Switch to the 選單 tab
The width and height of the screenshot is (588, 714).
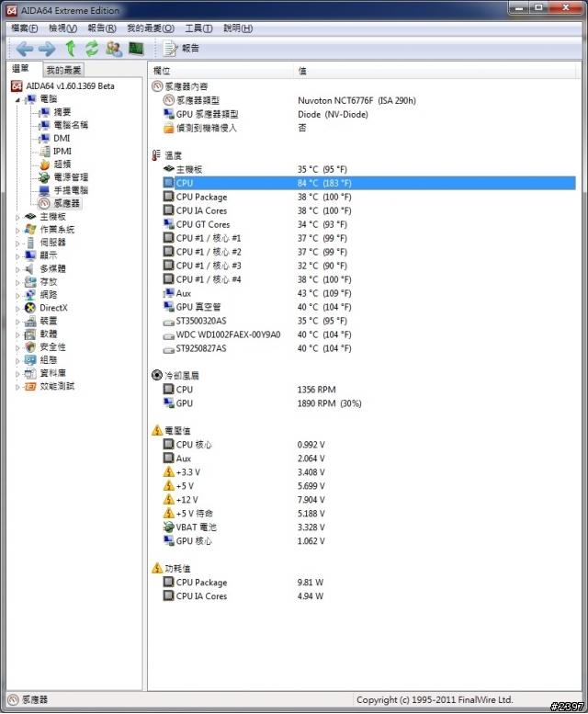(x=21, y=69)
